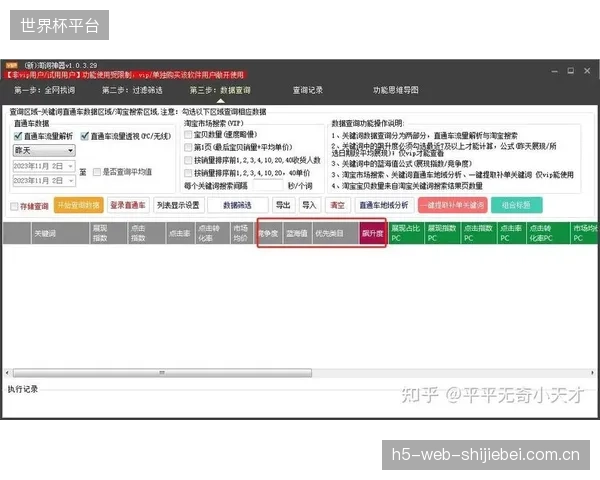Expand the 昨天 date range dropdown

point(44,151)
